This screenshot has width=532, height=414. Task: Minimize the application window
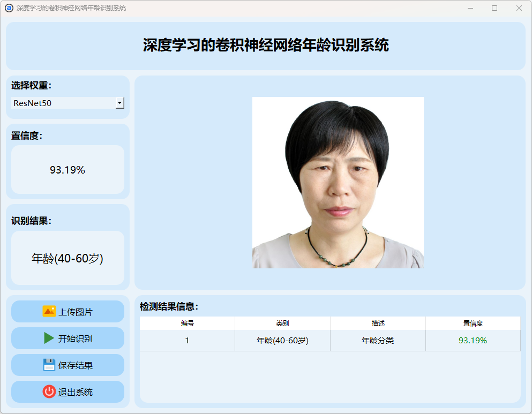click(470, 8)
